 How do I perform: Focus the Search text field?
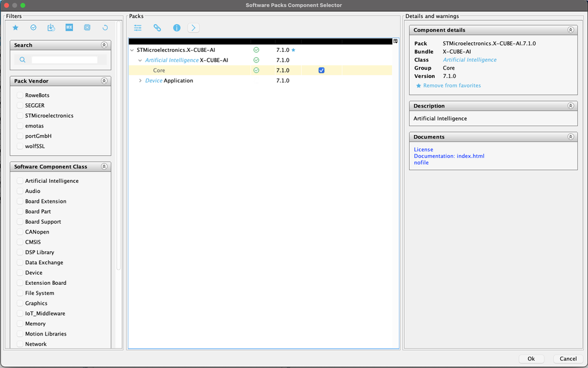(x=64, y=60)
